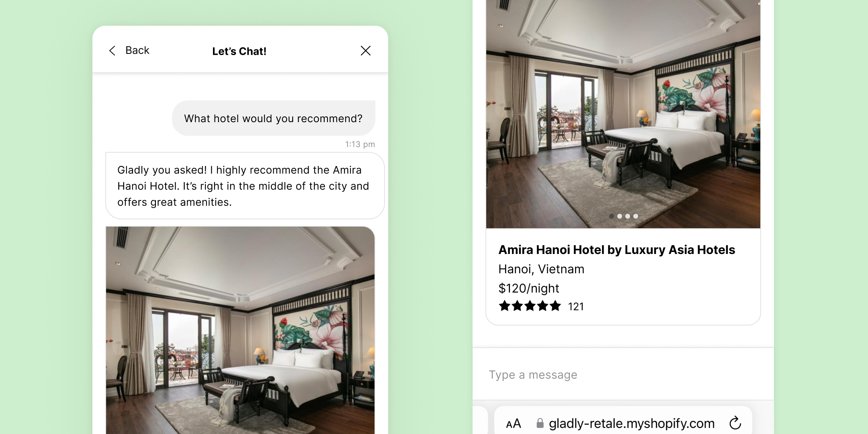Open the AA text size menu

pyautogui.click(x=513, y=424)
